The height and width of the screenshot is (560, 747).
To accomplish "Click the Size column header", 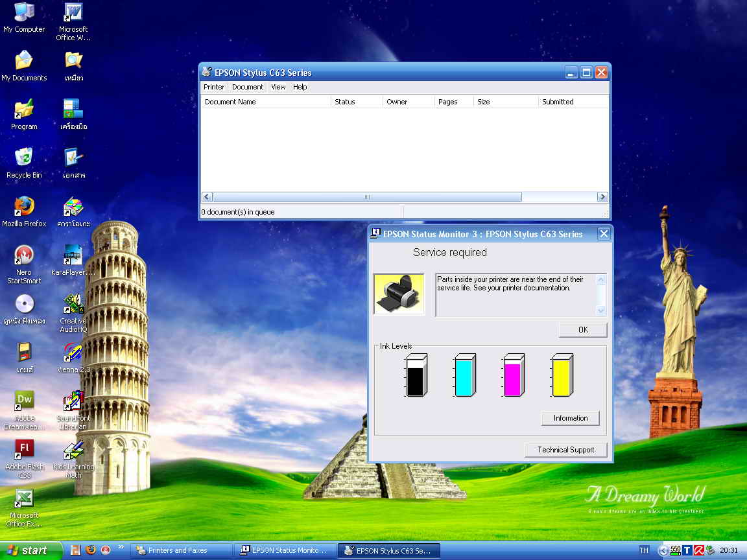I will point(506,101).
